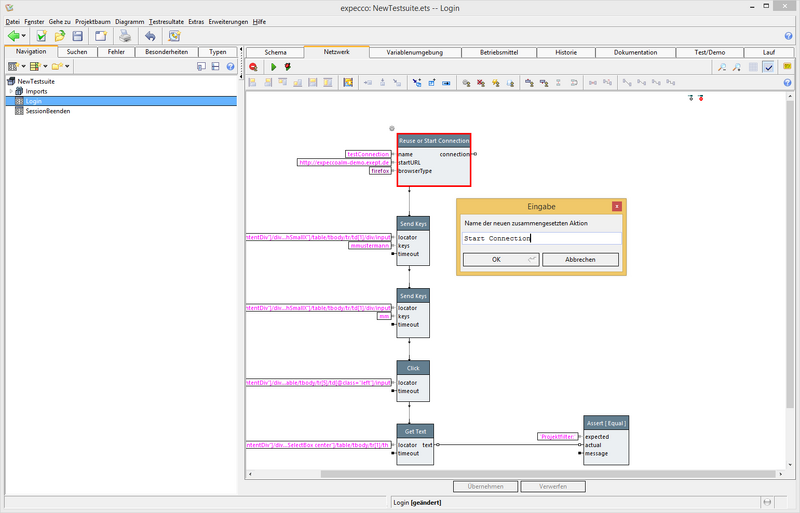
Task: Click the Abbrechen button in Eingabe dialog
Action: (580, 259)
